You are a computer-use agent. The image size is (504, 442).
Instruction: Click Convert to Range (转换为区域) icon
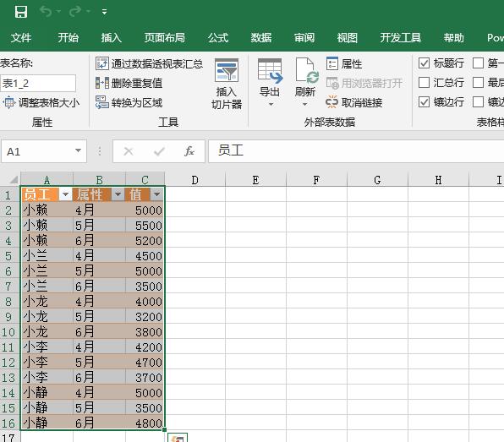point(102,103)
